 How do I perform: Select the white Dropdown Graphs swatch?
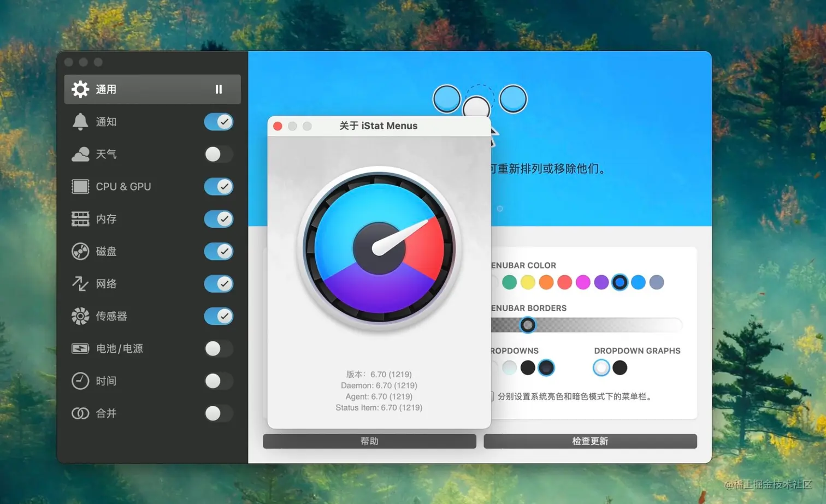(x=601, y=368)
